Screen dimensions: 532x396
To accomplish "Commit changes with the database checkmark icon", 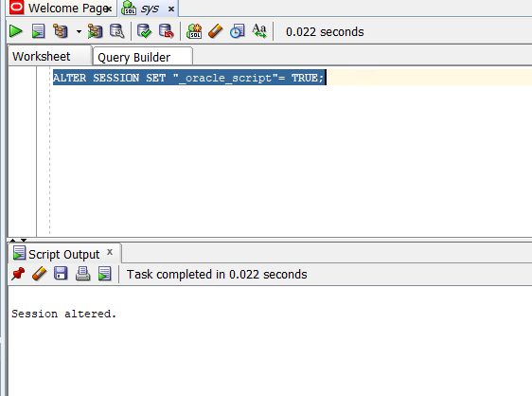I will point(144,31).
